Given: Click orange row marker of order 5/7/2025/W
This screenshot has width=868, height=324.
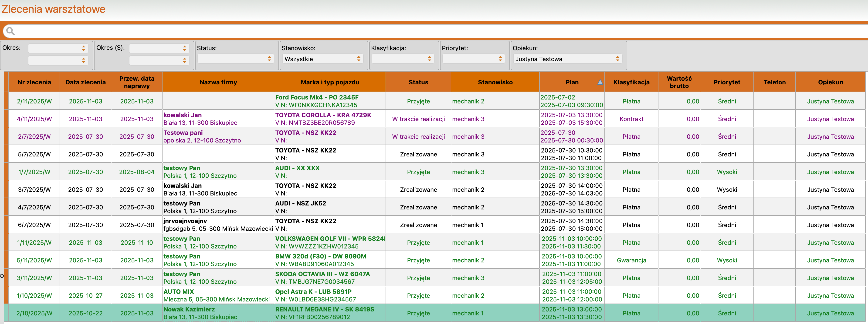Looking at the screenshot, I should 6,154.
